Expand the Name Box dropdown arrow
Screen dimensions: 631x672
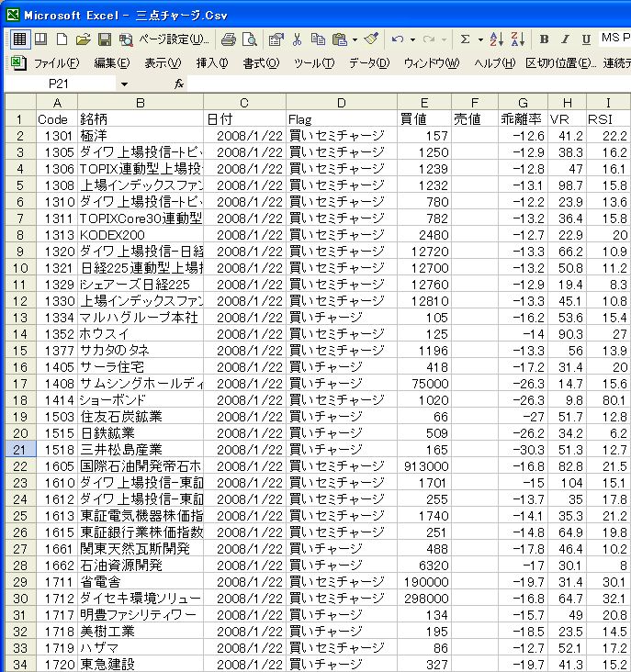point(124,84)
